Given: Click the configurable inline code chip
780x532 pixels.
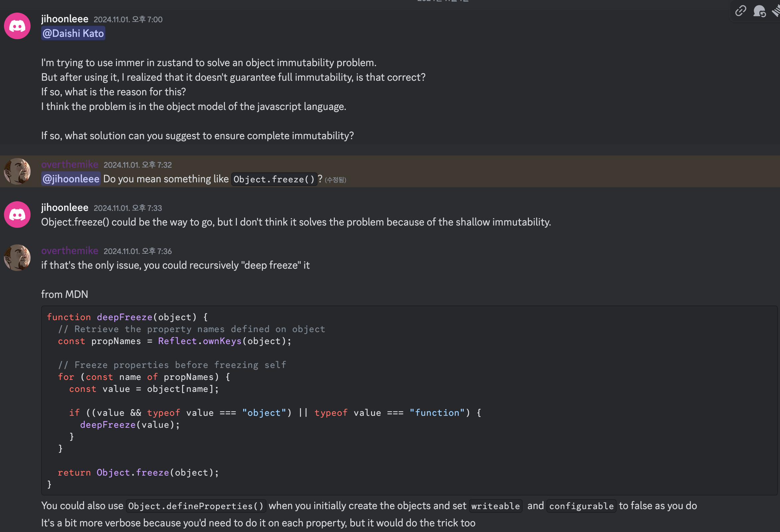Looking at the screenshot, I should (581, 506).
